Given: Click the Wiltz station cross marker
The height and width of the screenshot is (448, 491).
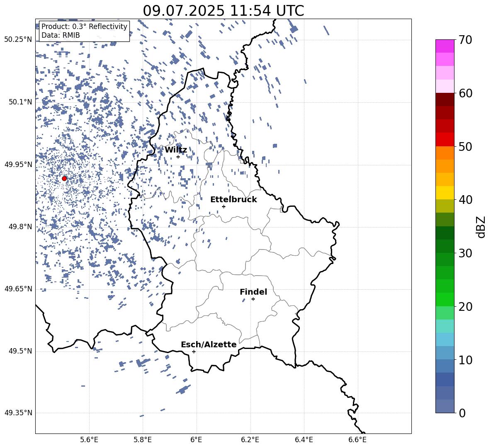Looking at the screenshot, I should (x=178, y=157).
